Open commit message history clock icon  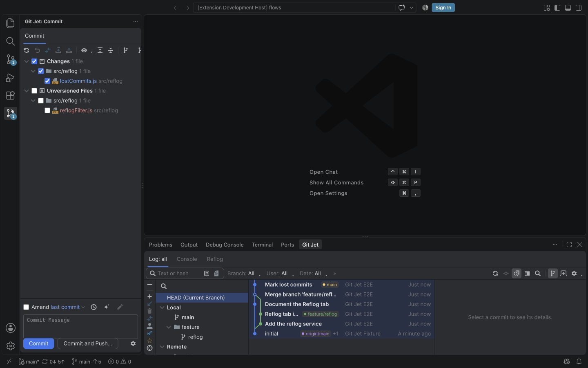tap(94, 307)
